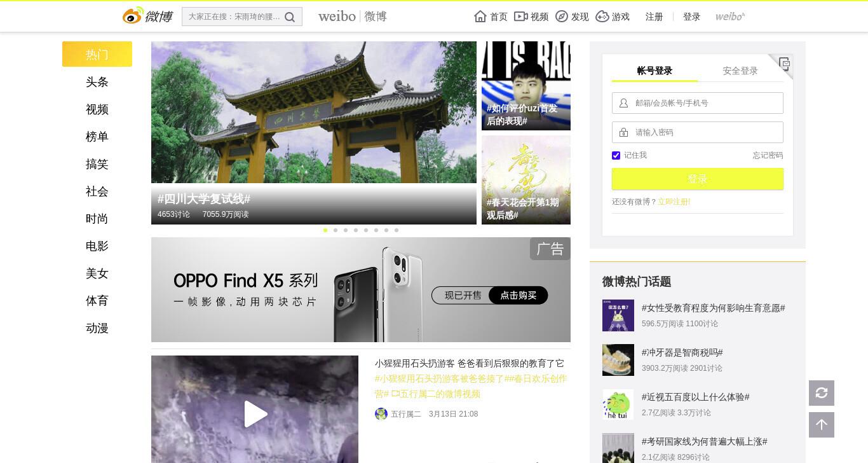This screenshot has width=868, height=463.
Task: Open topic 近视五百度以上什么体验
Action: pyautogui.click(x=696, y=397)
